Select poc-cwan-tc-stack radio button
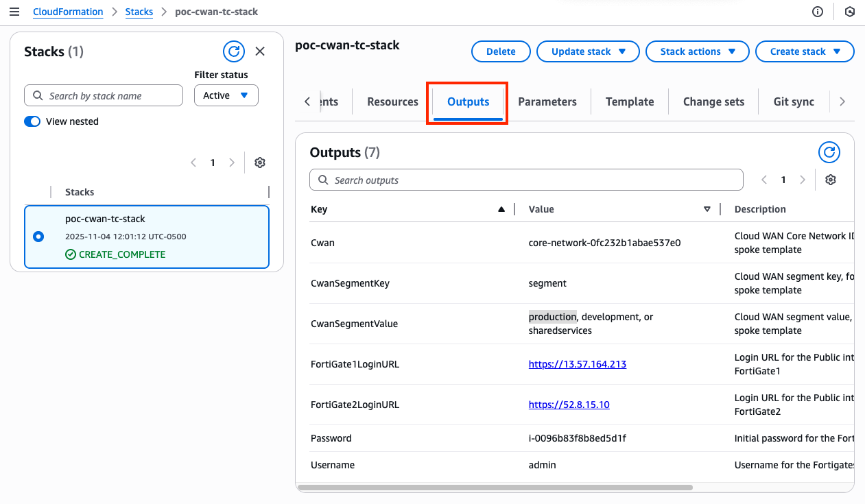 click(38, 237)
